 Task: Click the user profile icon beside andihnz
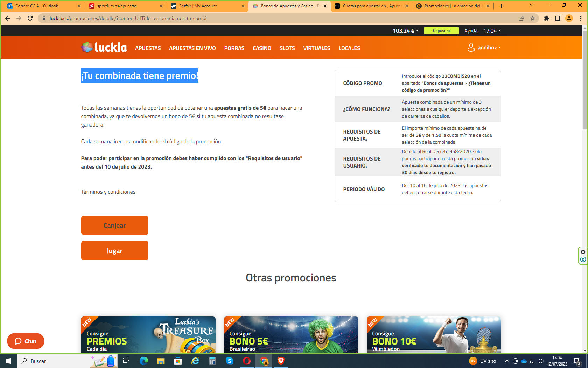pyautogui.click(x=471, y=47)
